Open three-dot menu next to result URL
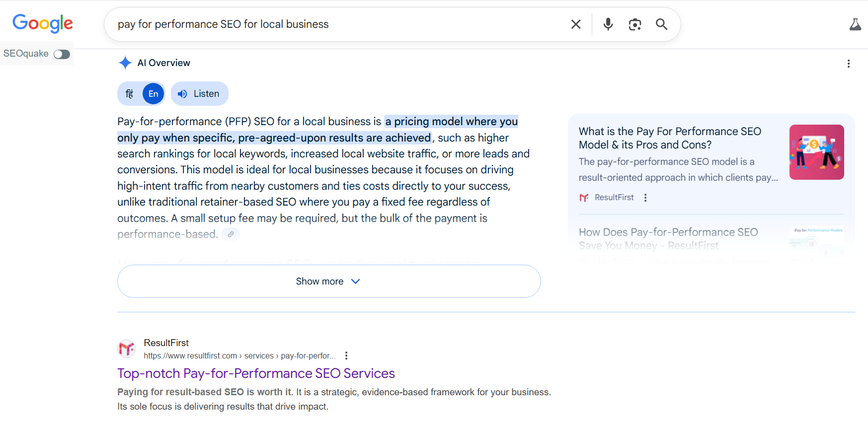This screenshot has width=868, height=431. 346,356
